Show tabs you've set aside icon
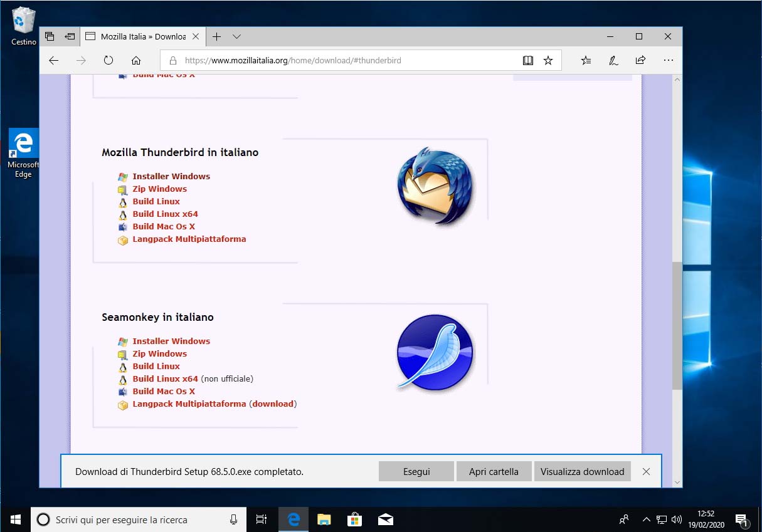The height and width of the screenshot is (532, 762). [x=50, y=36]
